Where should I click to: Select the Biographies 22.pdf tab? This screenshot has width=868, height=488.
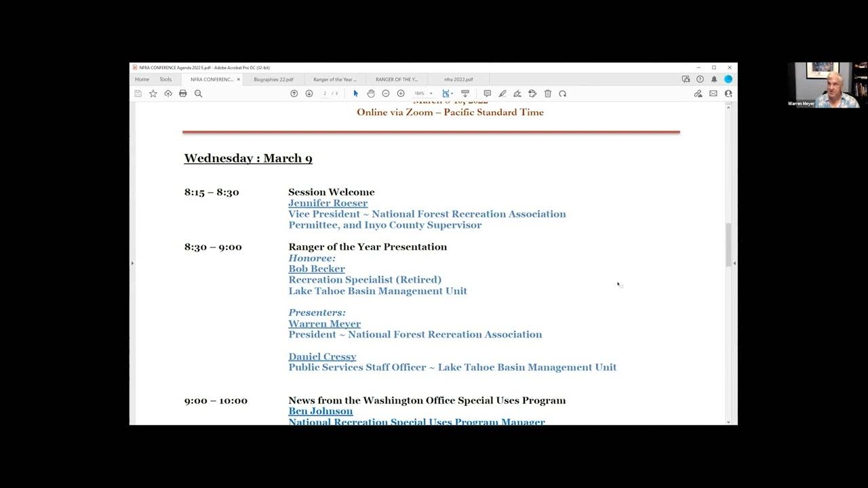pyautogui.click(x=273, y=79)
